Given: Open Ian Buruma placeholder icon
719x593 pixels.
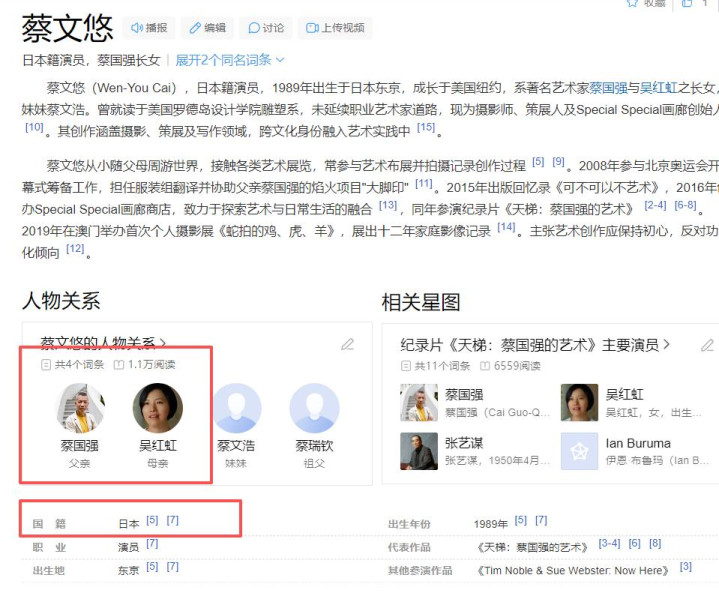Looking at the screenshot, I should tap(580, 451).
